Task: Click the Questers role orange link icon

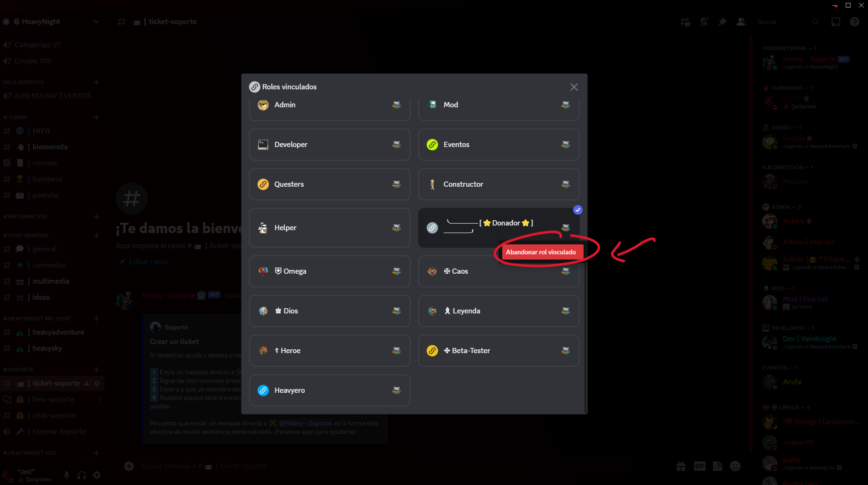Action: click(263, 184)
